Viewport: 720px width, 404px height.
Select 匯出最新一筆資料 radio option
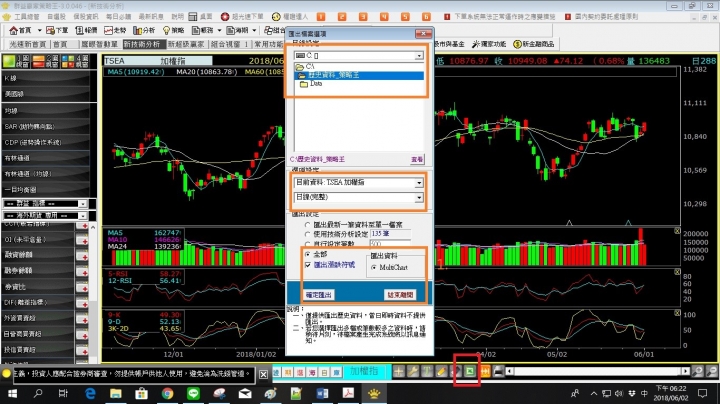point(308,224)
